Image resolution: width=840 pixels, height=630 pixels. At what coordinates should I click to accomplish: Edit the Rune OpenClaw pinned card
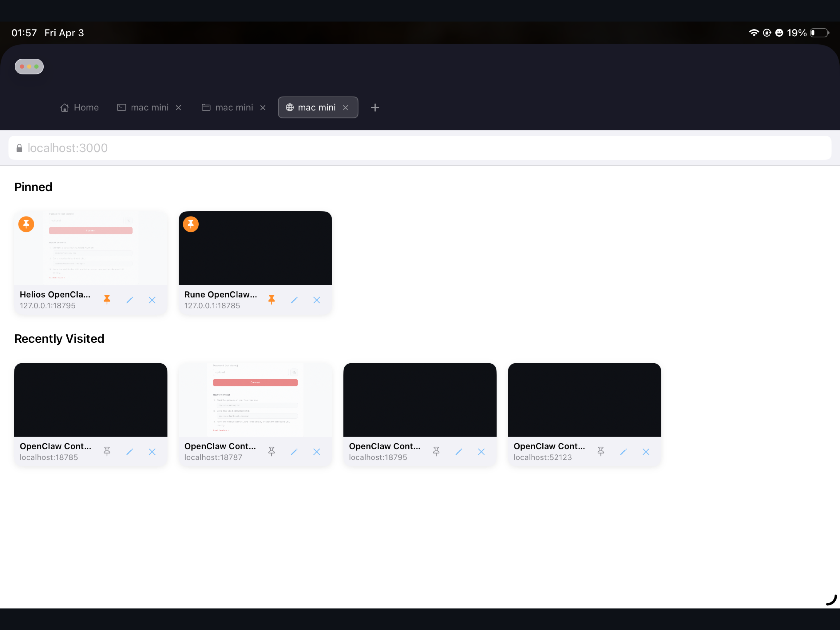[294, 300]
